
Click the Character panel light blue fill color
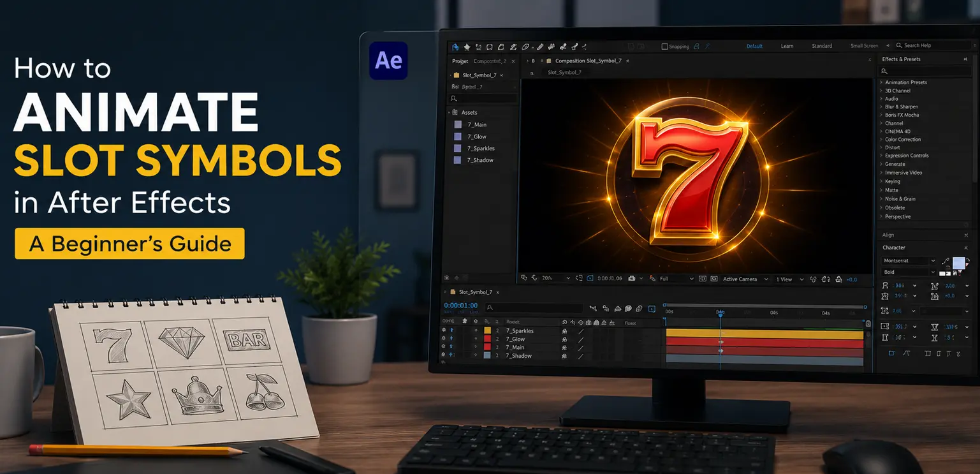pyautogui.click(x=959, y=263)
